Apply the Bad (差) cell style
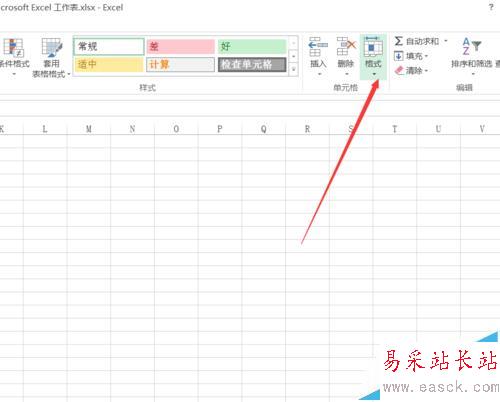 pyautogui.click(x=181, y=46)
